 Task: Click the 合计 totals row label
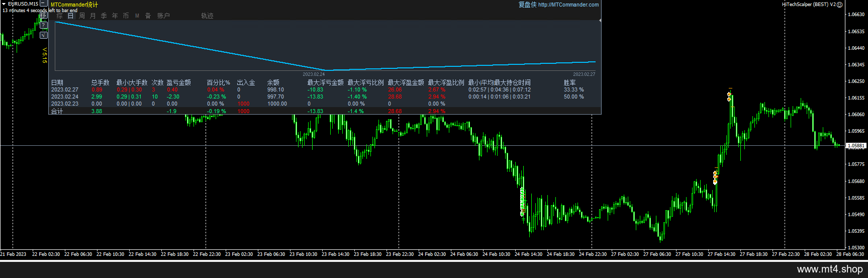[57, 111]
